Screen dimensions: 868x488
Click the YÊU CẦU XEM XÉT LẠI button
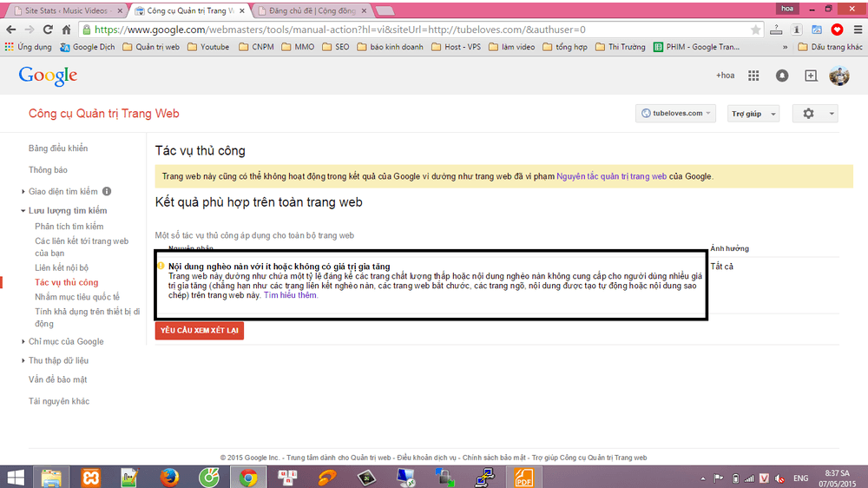coord(200,331)
